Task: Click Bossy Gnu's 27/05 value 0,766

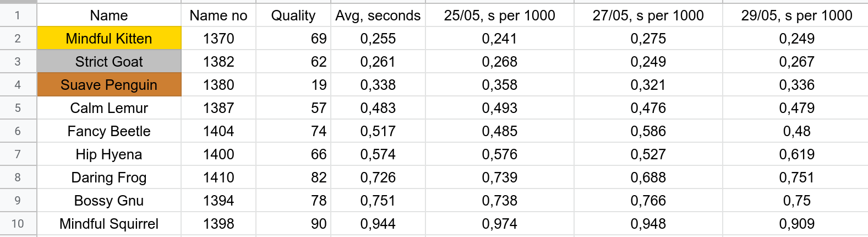Action: click(x=648, y=201)
